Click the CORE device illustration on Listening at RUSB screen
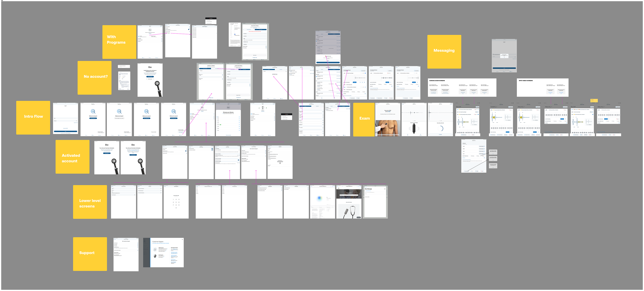Image resolution: width=644 pixels, height=291 pixels. tap(414, 128)
